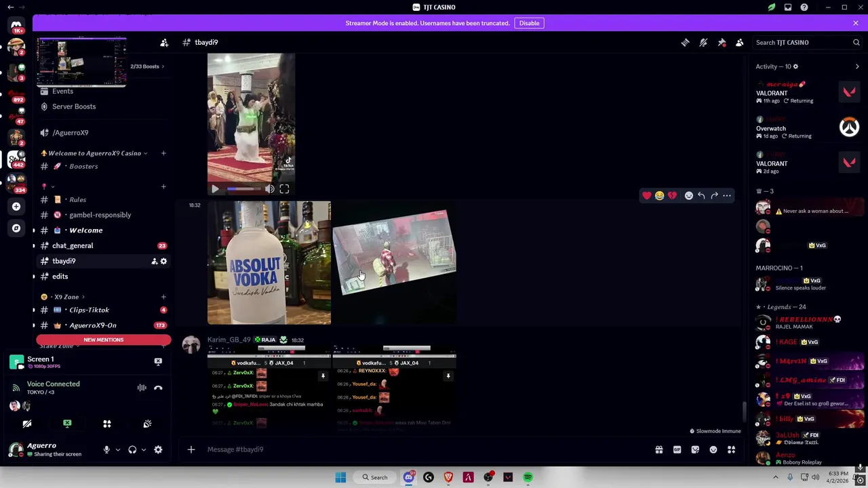This screenshot has height=488, width=868.
Task: Toggle the member list icon
Action: point(740,42)
